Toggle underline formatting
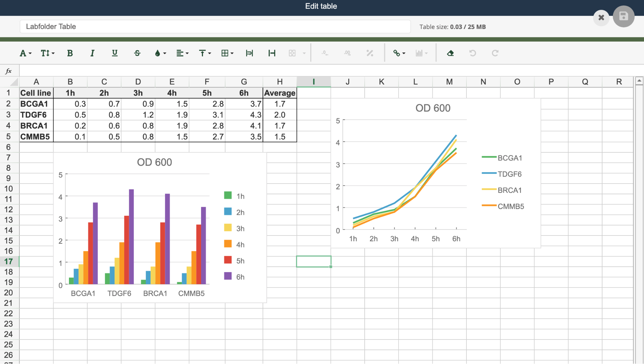This screenshot has width=644, height=364. click(x=115, y=53)
